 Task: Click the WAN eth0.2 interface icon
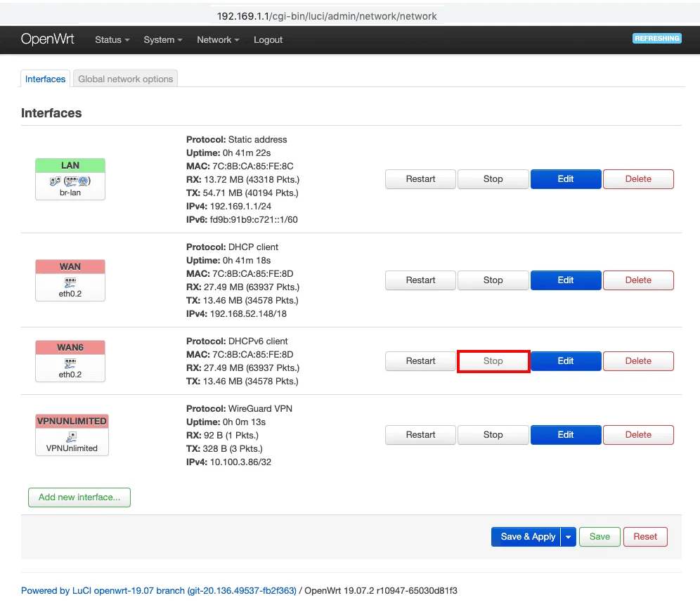[70, 282]
